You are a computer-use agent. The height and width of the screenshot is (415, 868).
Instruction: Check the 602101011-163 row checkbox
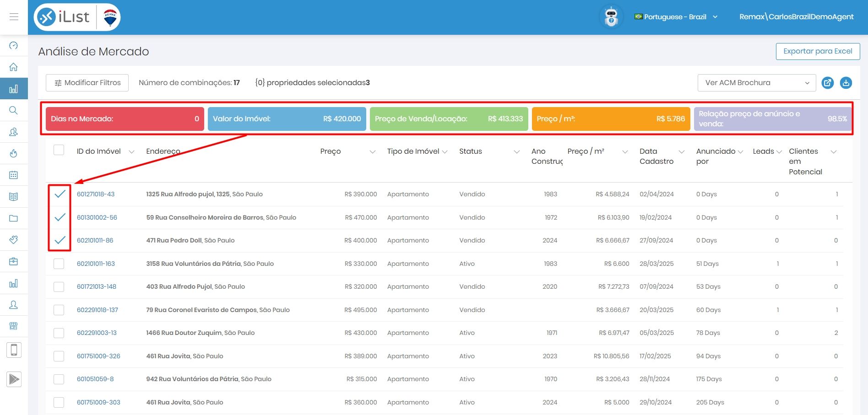pyautogui.click(x=59, y=264)
